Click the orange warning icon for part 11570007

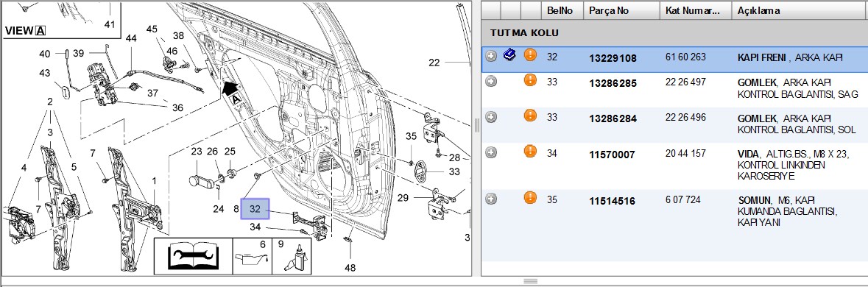point(530,151)
